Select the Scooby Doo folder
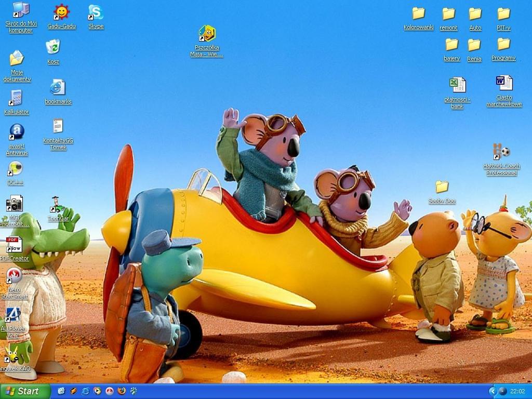The image size is (532, 399). pos(442,187)
